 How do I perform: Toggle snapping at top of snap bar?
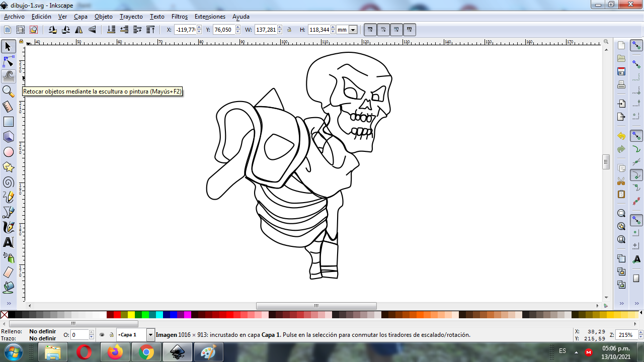[637, 46]
